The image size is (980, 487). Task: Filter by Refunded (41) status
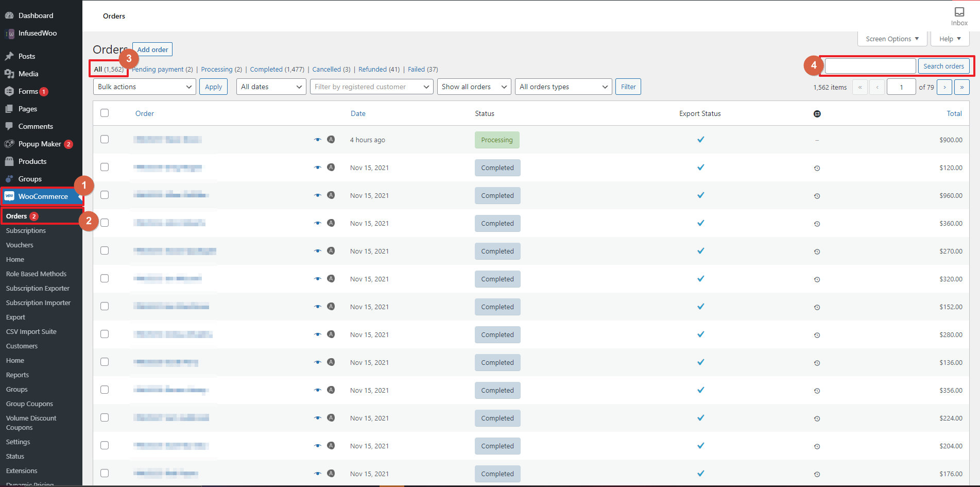click(x=379, y=69)
